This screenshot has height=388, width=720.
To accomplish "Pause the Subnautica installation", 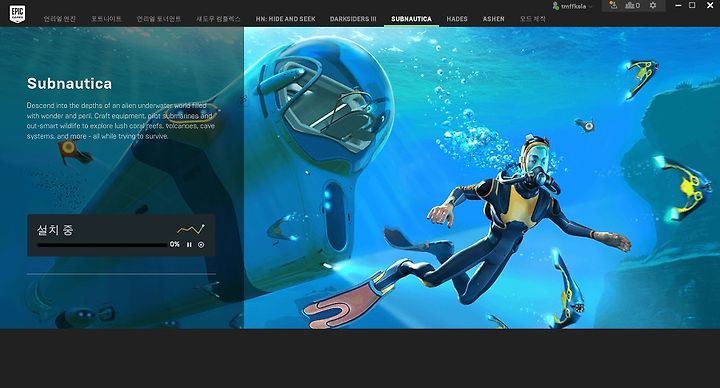I will (189, 245).
